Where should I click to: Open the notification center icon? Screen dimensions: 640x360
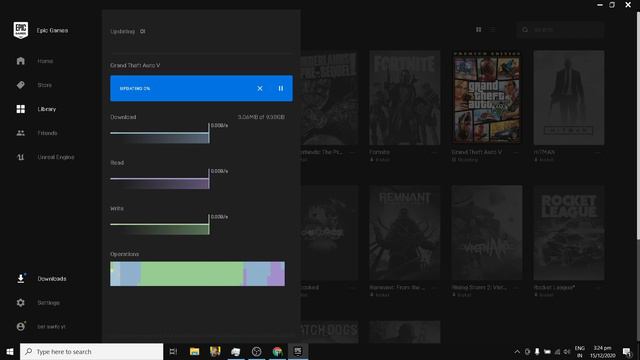(x=627, y=351)
